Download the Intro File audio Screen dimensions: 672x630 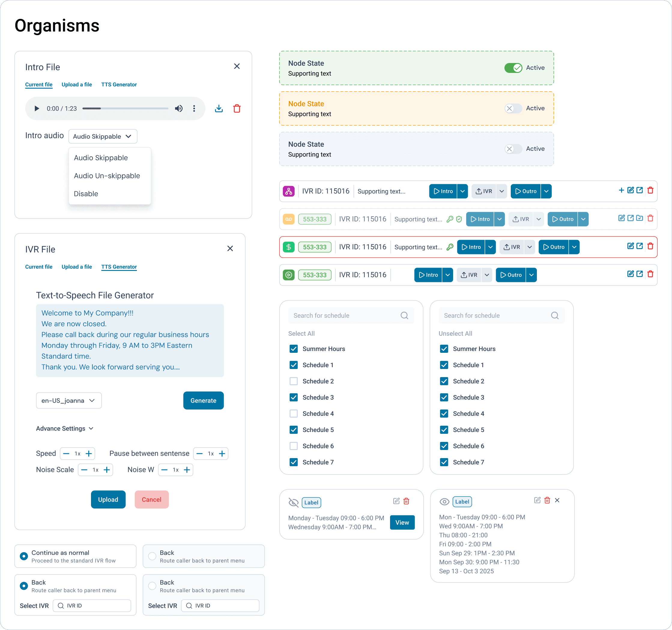point(219,108)
